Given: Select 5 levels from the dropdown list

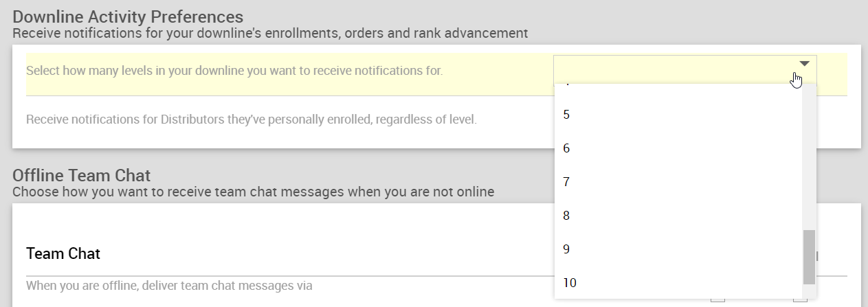Looking at the screenshot, I should [x=566, y=115].
